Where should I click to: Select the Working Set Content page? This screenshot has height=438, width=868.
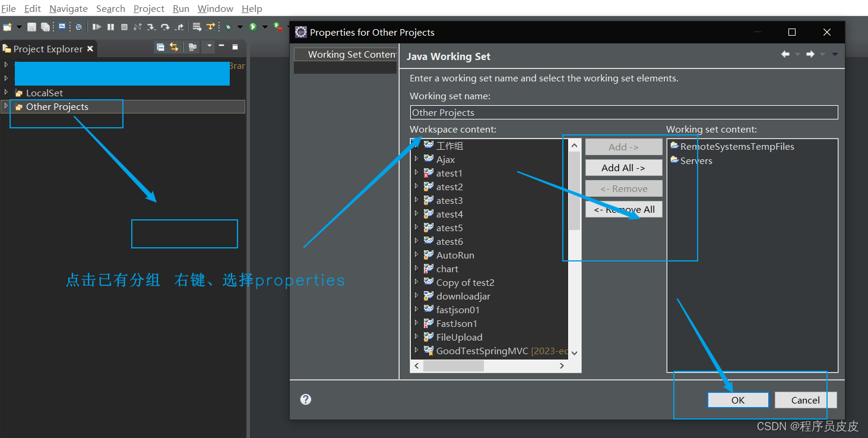[x=346, y=54]
